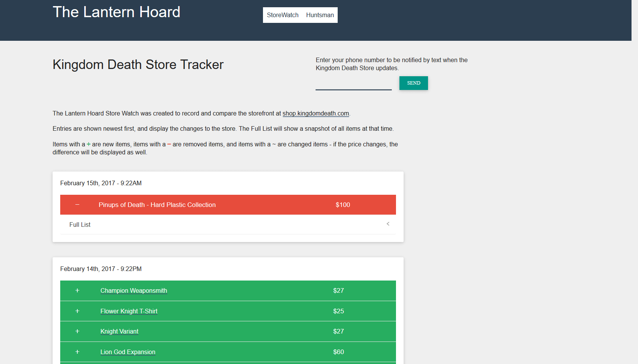Click the $100 price
The width and height of the screenshot is (638, 364).
(343, 205)
